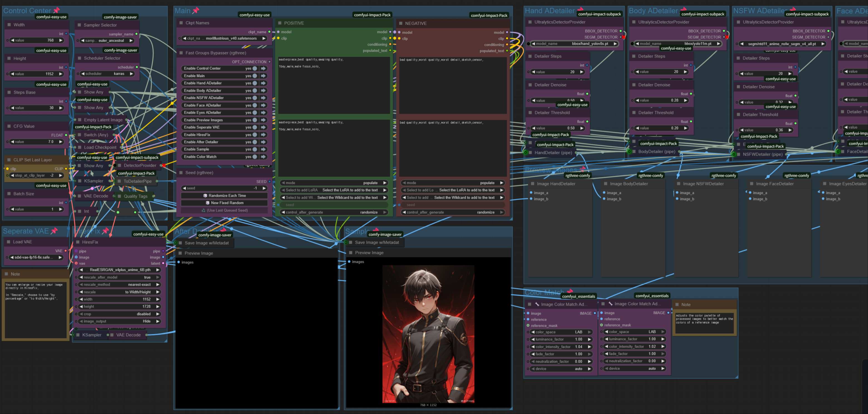Click the pin icon on Control Center group
This screenshot has width=868, height=414.
pos(57,11)
